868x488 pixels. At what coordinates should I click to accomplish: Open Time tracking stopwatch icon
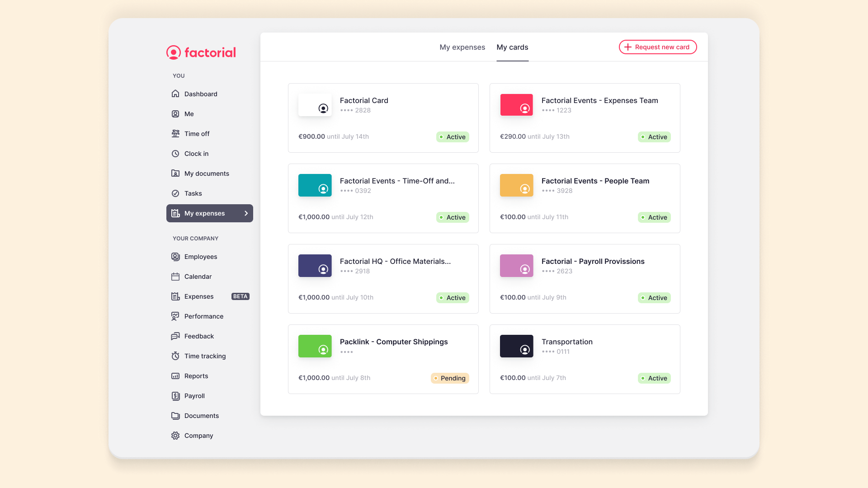point(175,356)
